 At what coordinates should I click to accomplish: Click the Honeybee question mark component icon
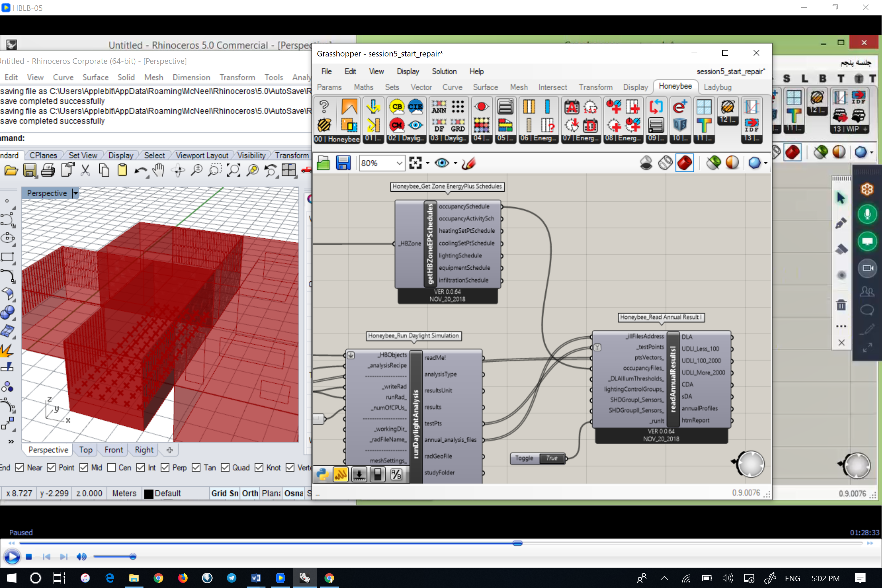[x=324, y=107]
